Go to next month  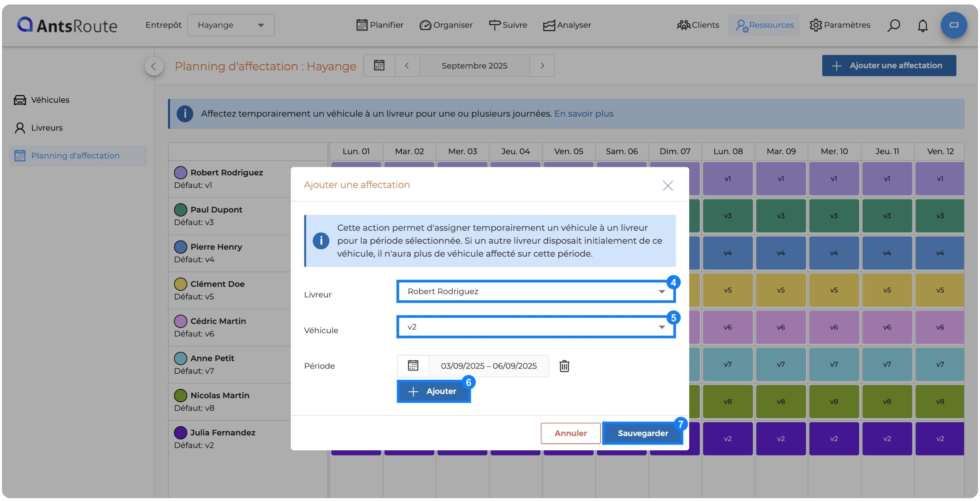click(x=542, y=65)
